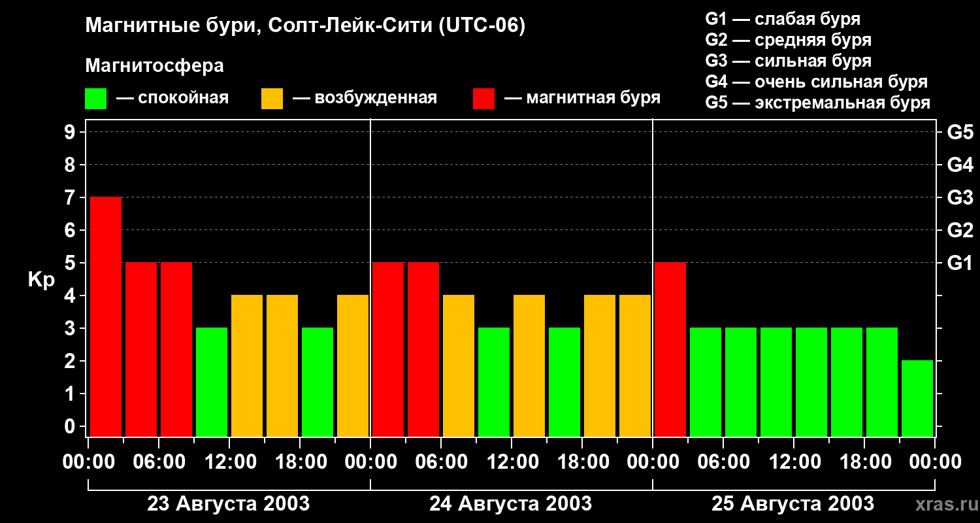Click the 18:00 time label under 24 August
The width and height of the screenshot is (980, 523).
[x=582, y=462]
